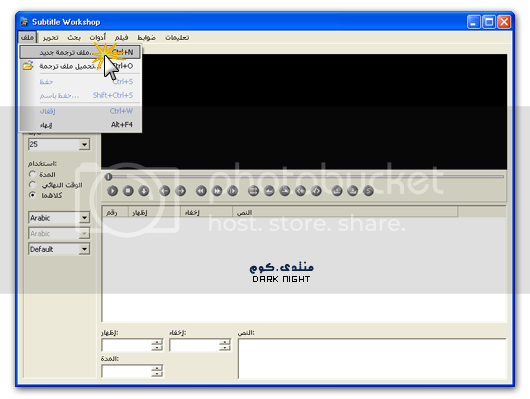This screenshot has height=399, width=530.
Task: Select the الوقت النهائي radio option
Action: click(x=32, y=185)
